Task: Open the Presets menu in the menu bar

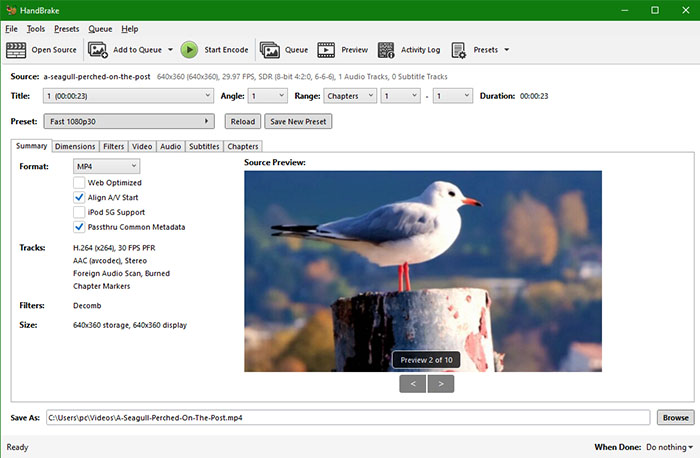Action: 67,29
